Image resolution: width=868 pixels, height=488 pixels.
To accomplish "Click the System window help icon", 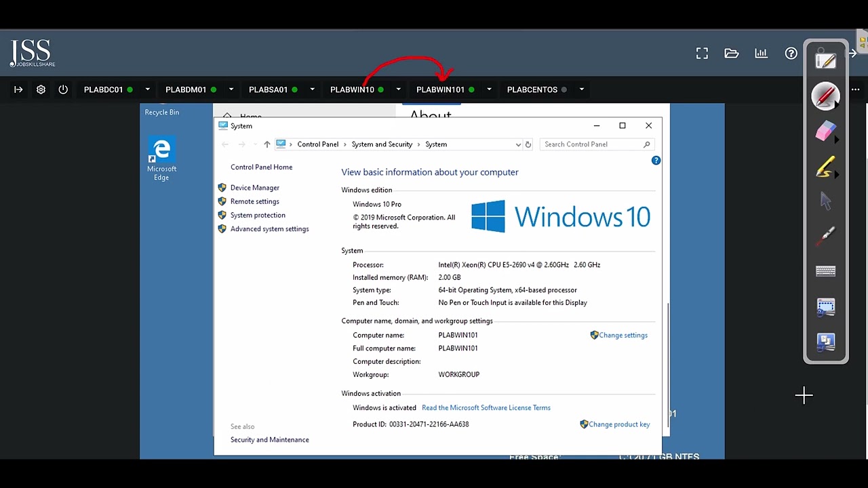I will pos(656,161).
